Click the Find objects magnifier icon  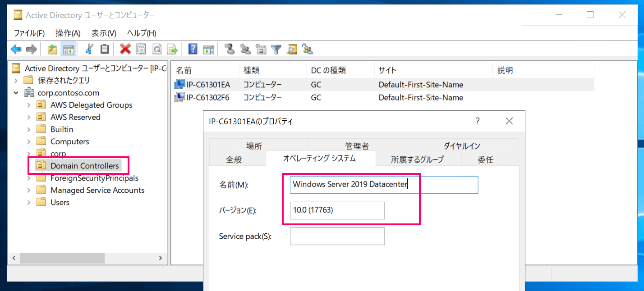tap(292, 49)
